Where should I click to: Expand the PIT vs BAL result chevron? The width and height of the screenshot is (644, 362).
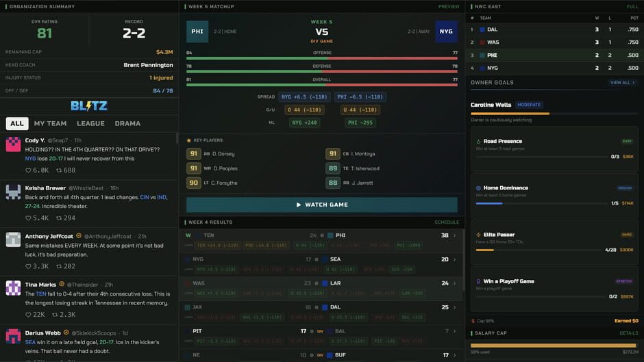pos(455,331)
